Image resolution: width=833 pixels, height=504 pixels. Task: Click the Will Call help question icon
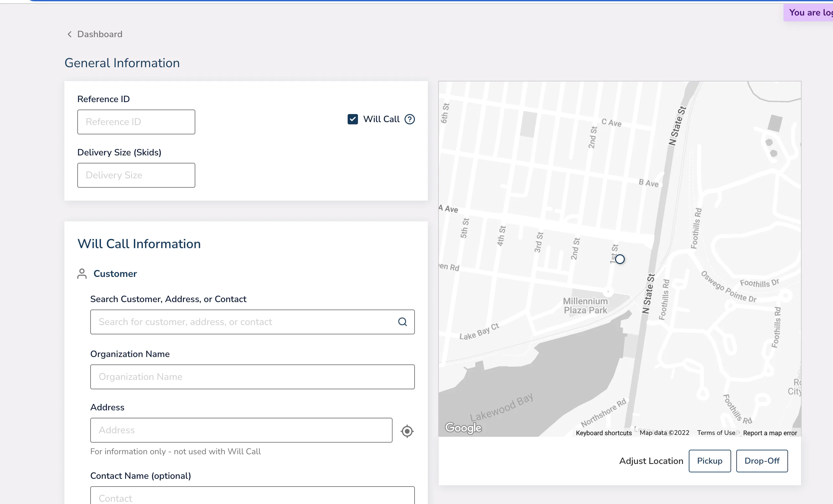point(409,119)
